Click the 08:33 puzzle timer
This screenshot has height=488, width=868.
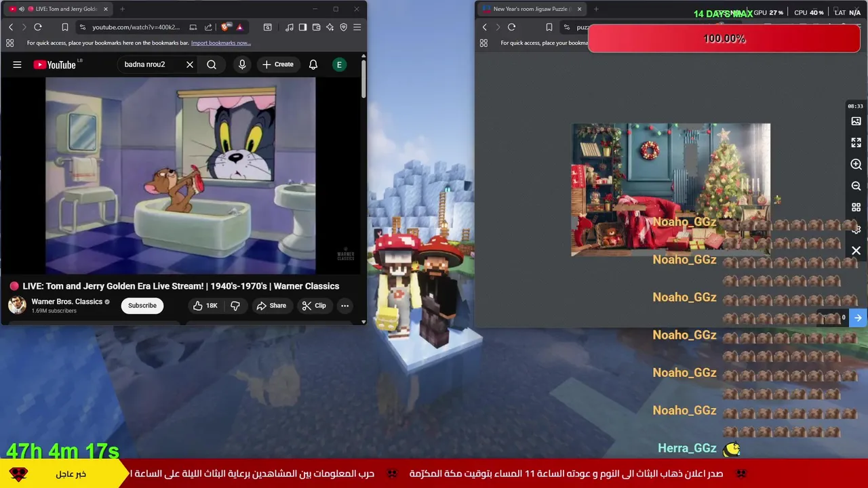pos(855,106)
